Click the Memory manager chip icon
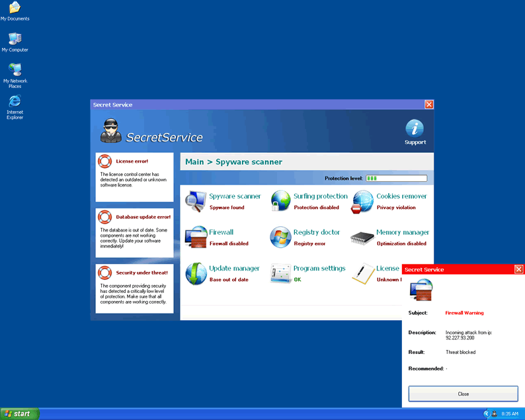The height and width of the screenshot is (420, 525). (x=362, y=237)
